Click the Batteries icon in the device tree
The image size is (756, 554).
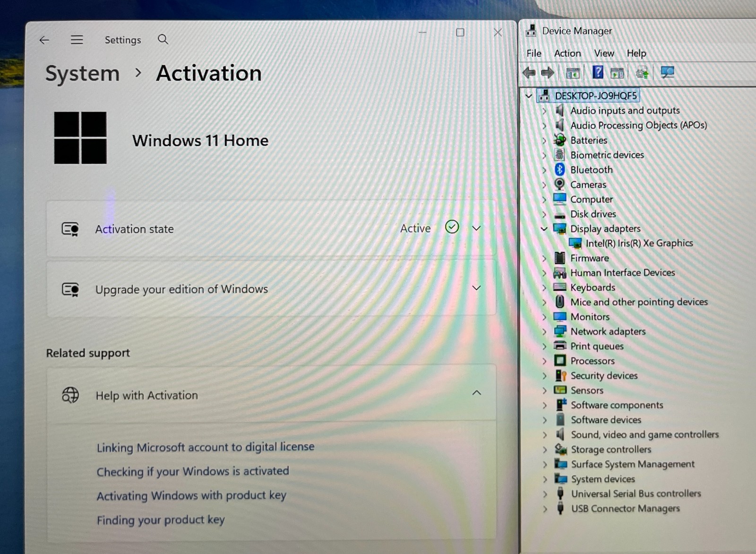coord(559,140)
